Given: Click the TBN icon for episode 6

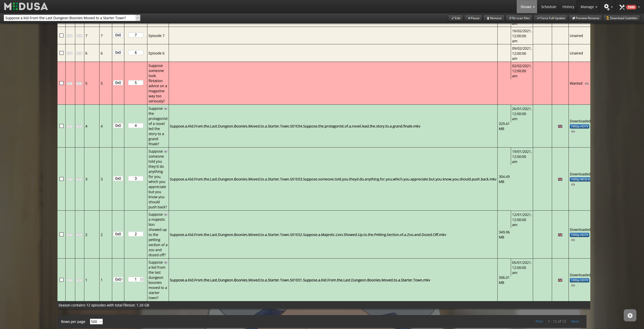Looking at the screenshot, I should click(x=79, y=53).
